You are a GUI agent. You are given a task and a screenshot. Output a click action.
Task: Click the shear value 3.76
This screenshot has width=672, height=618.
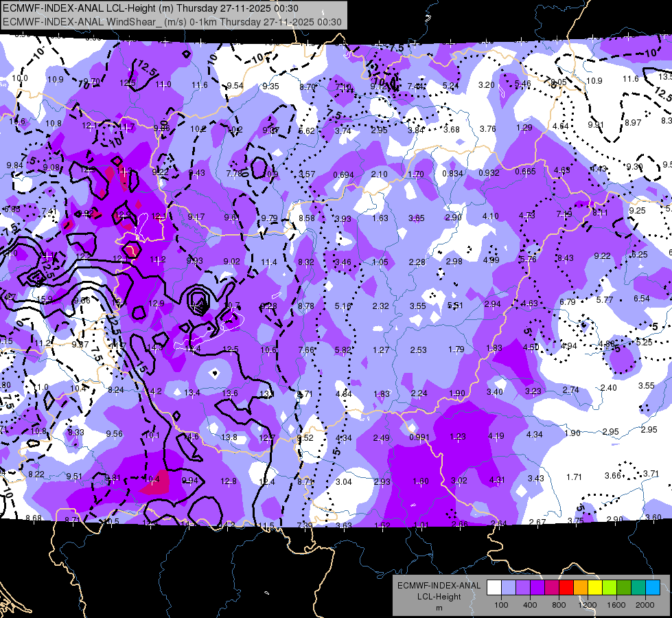pos(488,128)
